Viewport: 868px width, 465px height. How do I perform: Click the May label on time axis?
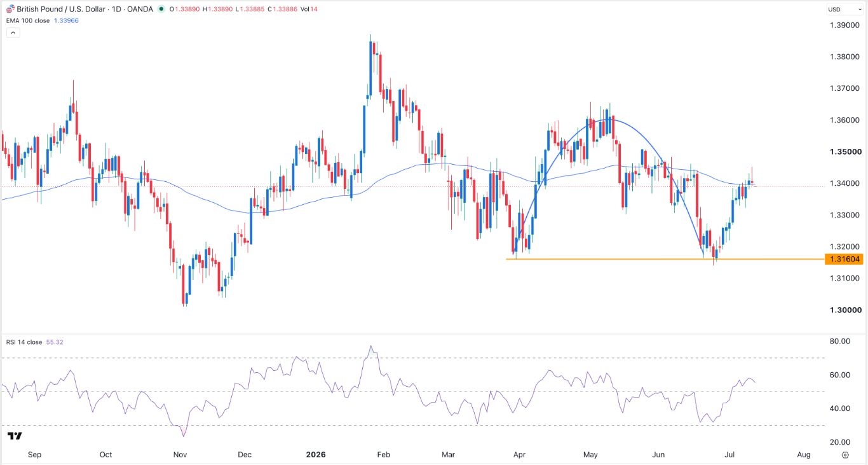click(591, 455)
